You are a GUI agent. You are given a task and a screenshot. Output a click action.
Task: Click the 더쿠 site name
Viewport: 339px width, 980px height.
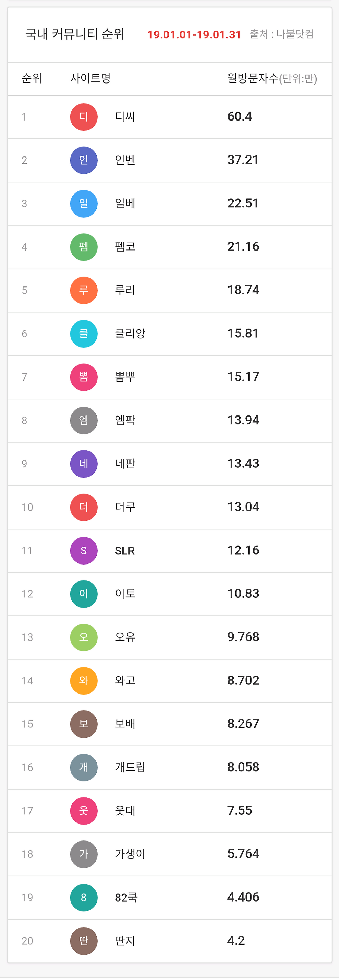(125, 507)
